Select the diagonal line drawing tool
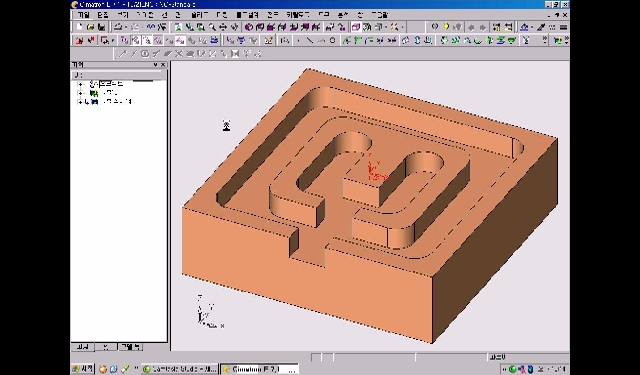Viewport: 640px width, 375px height. point(310,40)
